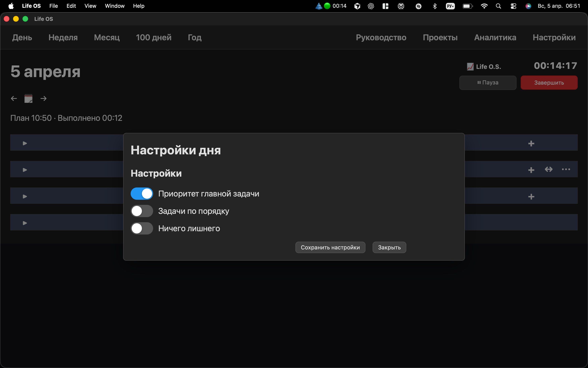Expand the first collapsed task block

(25, 143)
